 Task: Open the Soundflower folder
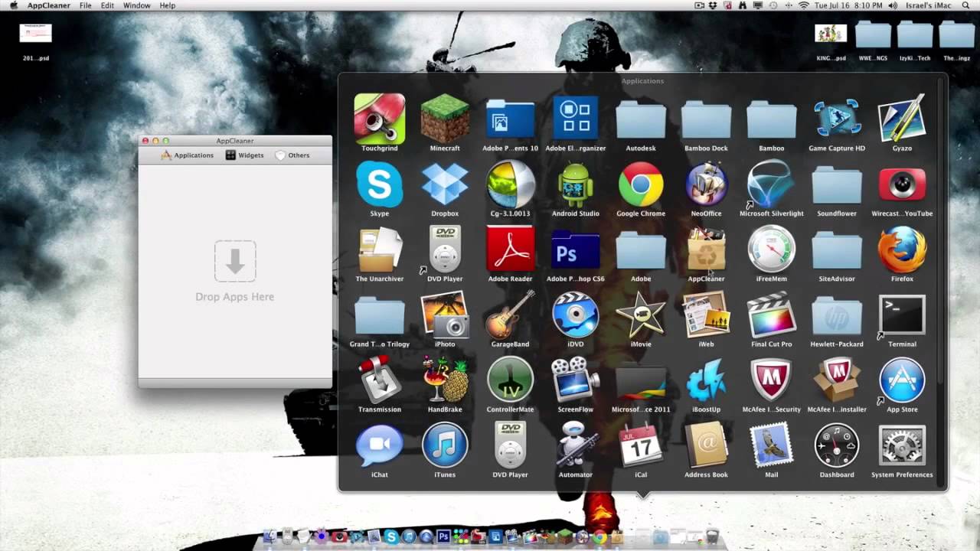837,185
